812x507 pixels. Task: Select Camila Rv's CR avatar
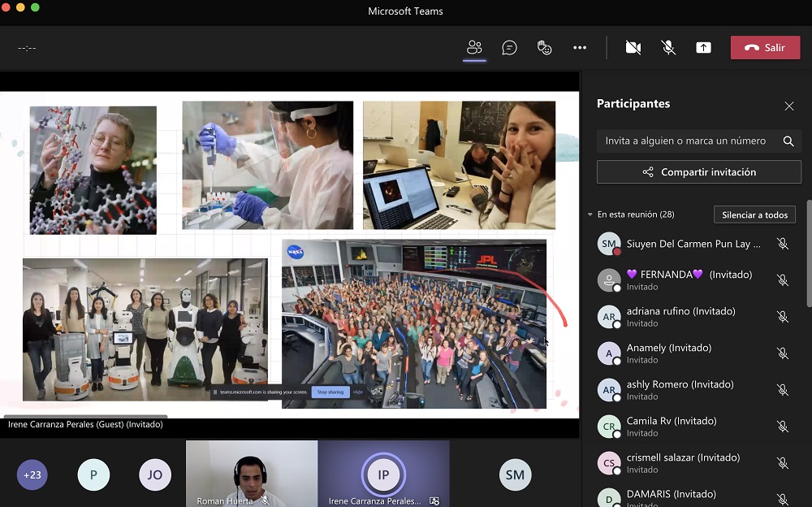pyautogui.click(x=609, y=426)
